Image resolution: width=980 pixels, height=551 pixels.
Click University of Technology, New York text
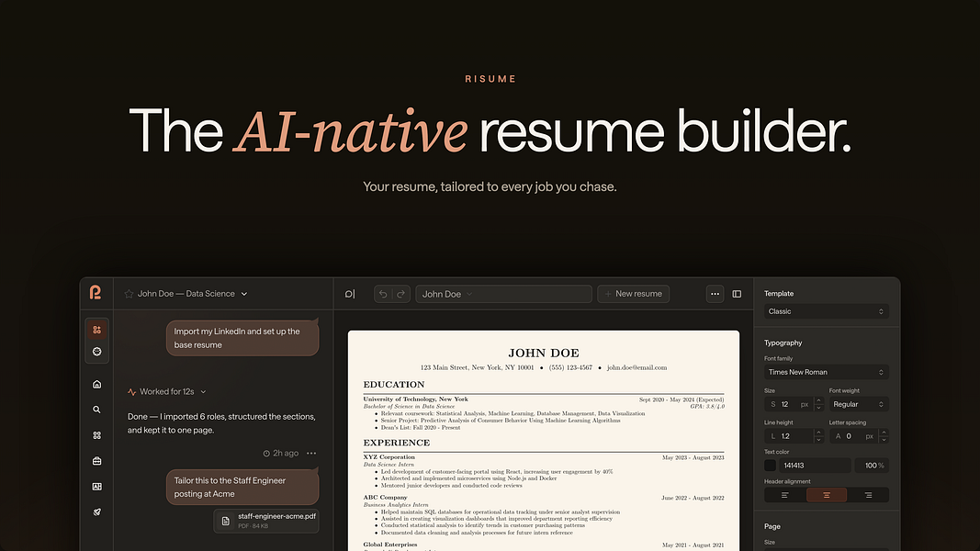(x=416, y=399)
